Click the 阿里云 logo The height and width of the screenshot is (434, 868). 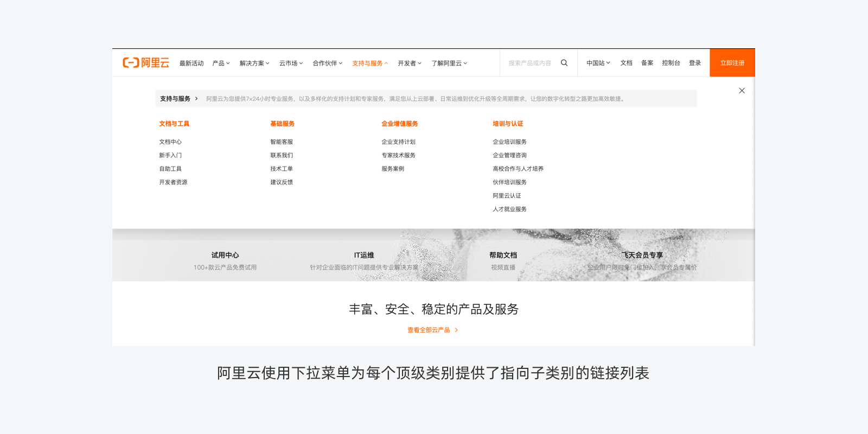pyautogui.click(x=146, y=63)
